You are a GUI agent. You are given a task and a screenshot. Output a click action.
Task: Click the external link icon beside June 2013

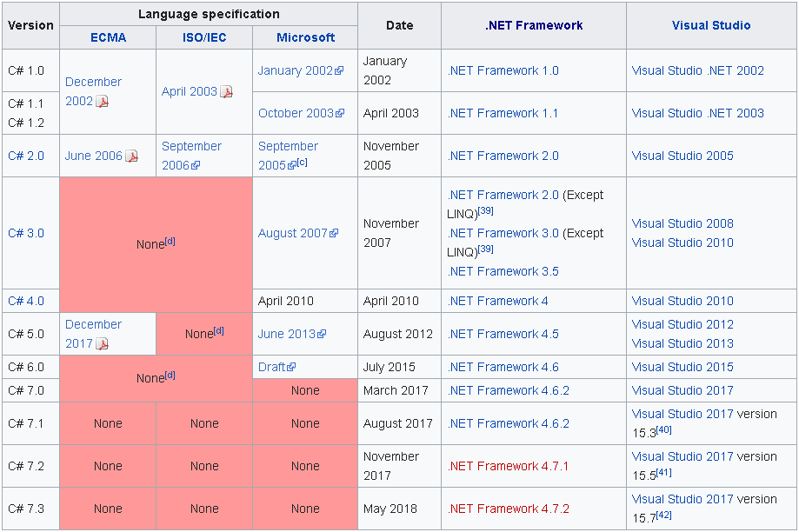tap(321, 333)
